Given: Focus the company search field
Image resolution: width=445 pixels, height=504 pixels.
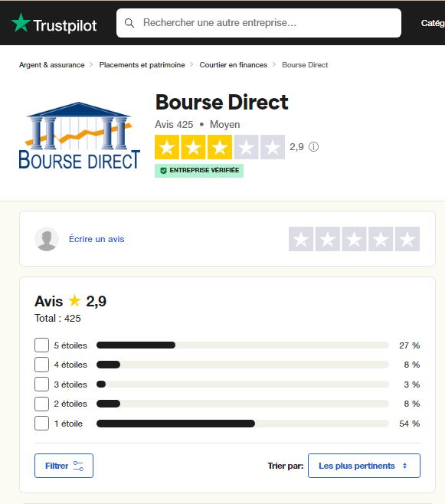Looking at the screenshot, I should (x=259, y=23).
